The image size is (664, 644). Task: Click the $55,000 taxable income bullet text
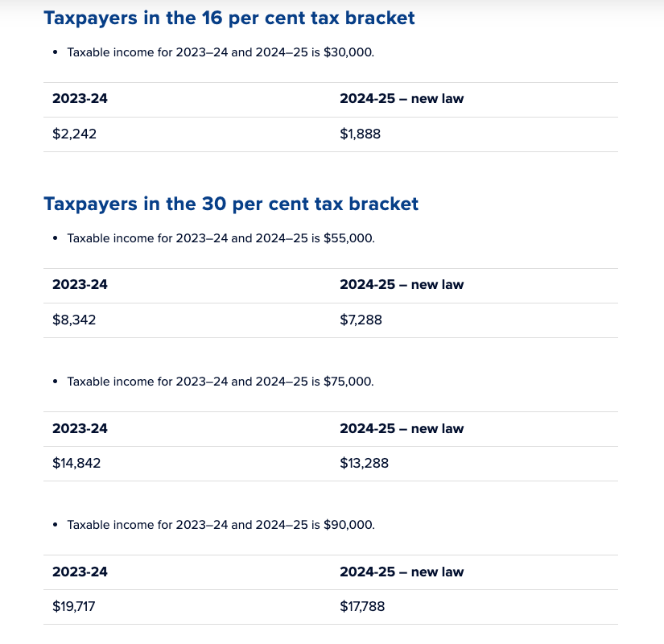[221, 238]
